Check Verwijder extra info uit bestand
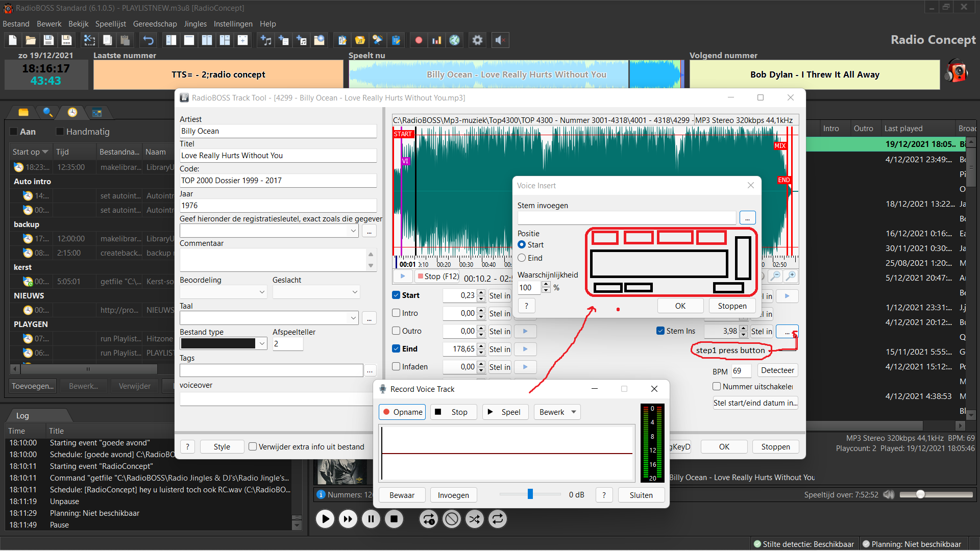Image resolution: width=980 pixels, height=551 pixels. coord(253,446)
